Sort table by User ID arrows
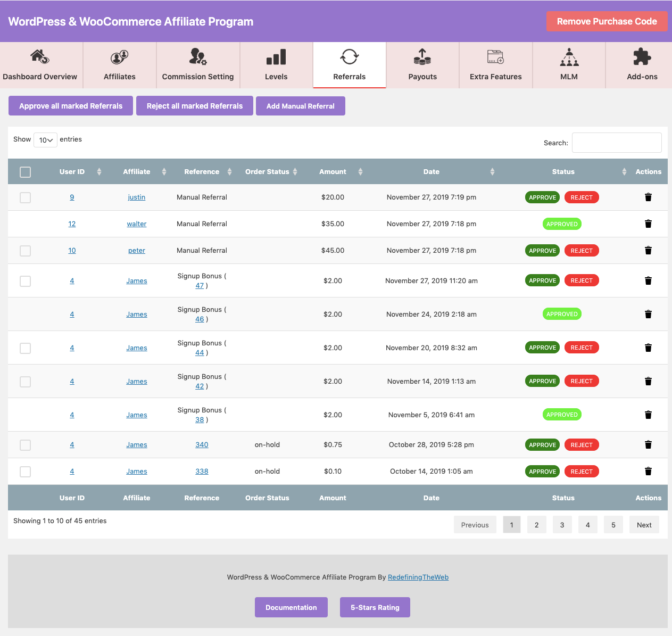The height and width of the screenshot is (636, 672). [x=99, y=171]
